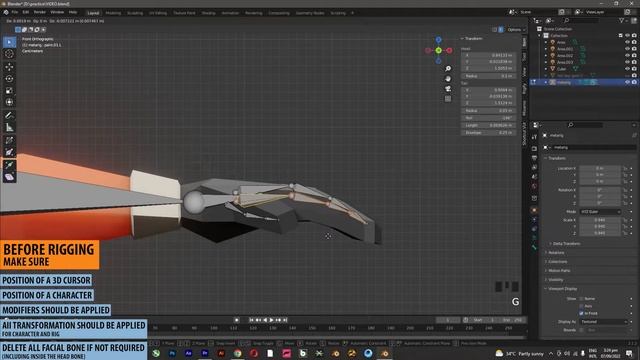Activate the Select Box tool
The width and height of the screenshot is (640, 360).
tap(9, 42)
